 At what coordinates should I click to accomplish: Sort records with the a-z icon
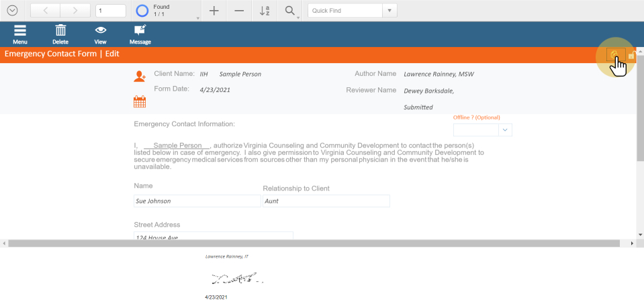(265, 11)
